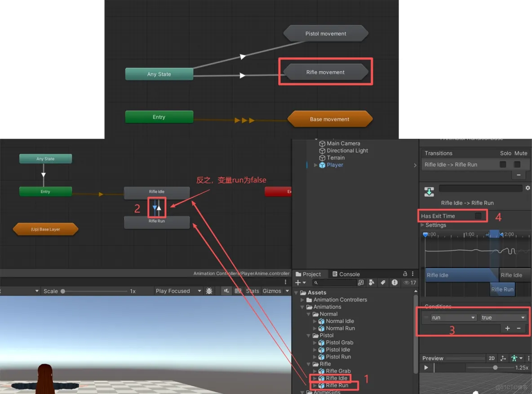Click the transition settings gear icon in Inspector
Screen dimensions: 532x394
click(528, 188)
